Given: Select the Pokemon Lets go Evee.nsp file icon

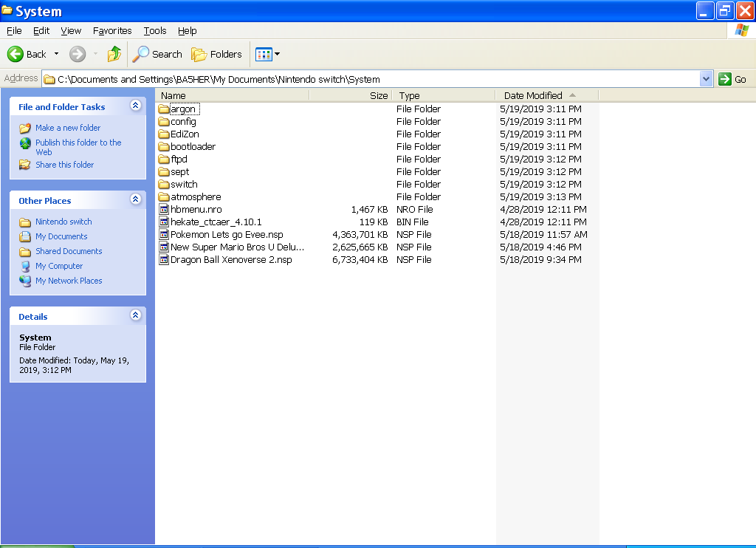Looking at the screenshot, I should [x=164, y=234].
